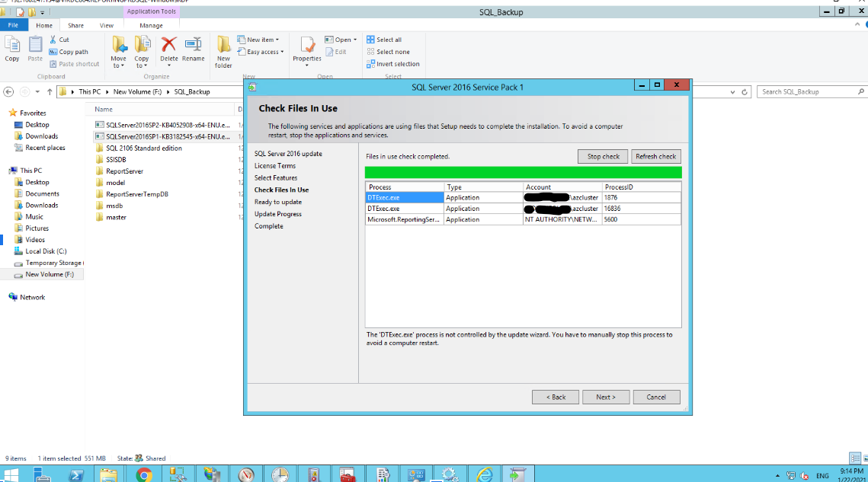868x482 pixels.
Task: Click the address bar Refresh icon
Action: pos(745,92)
